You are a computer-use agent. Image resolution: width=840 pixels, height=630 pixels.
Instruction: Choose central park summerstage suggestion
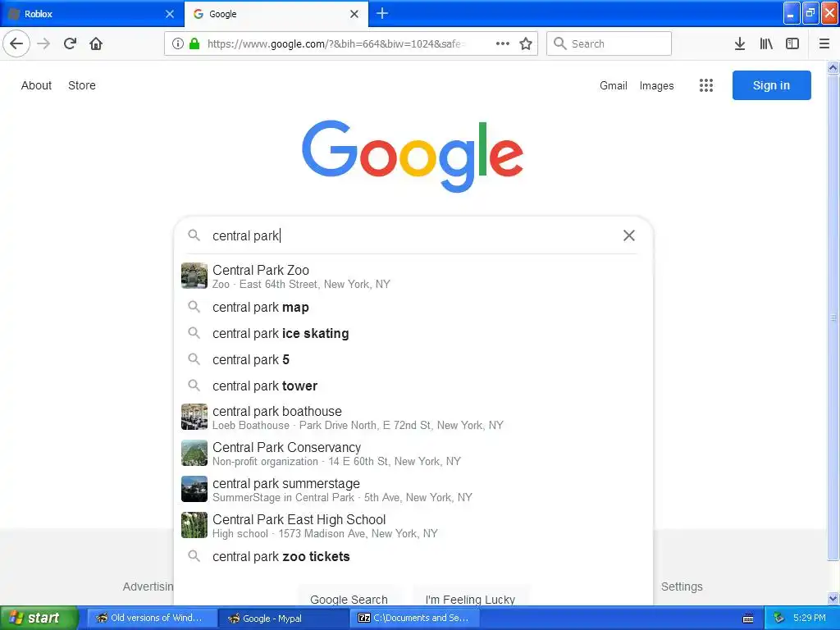click(x=413, y=489)
